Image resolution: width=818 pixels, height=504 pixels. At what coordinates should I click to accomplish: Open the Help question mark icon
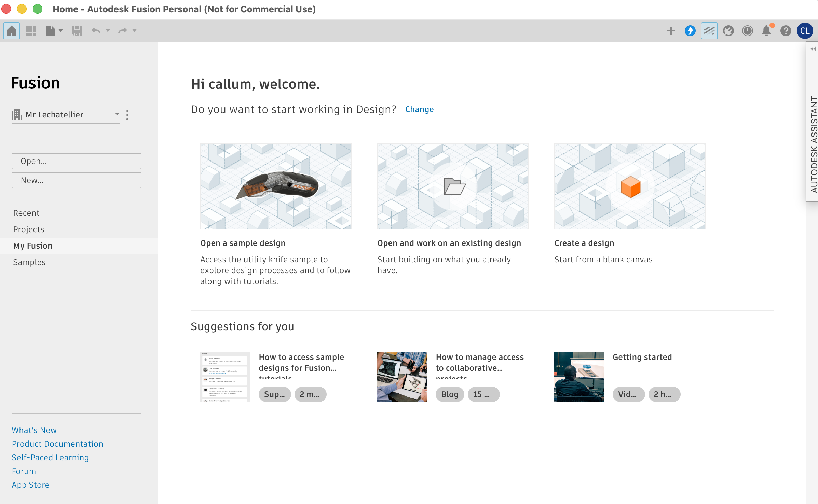pos(786,31)
